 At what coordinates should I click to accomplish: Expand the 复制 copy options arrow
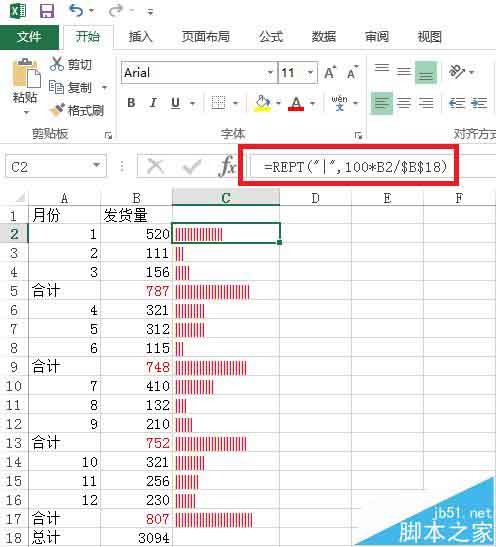click(x=104, y=87)
